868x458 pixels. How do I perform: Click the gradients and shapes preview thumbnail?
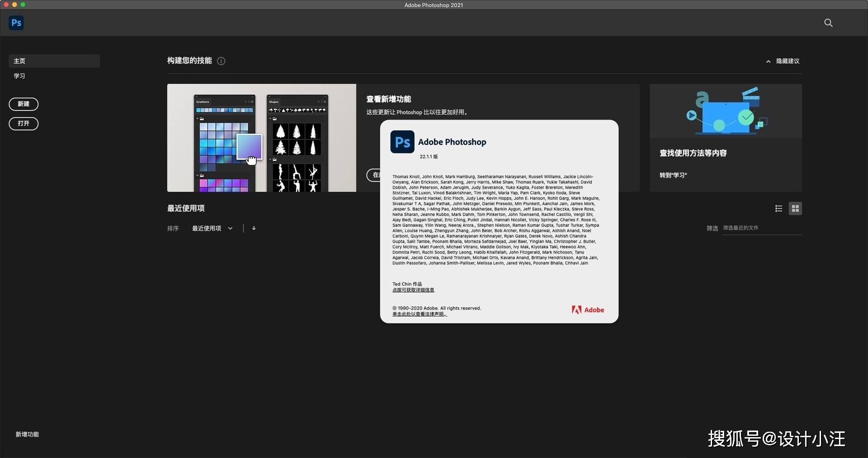click(x=262, y=138)
